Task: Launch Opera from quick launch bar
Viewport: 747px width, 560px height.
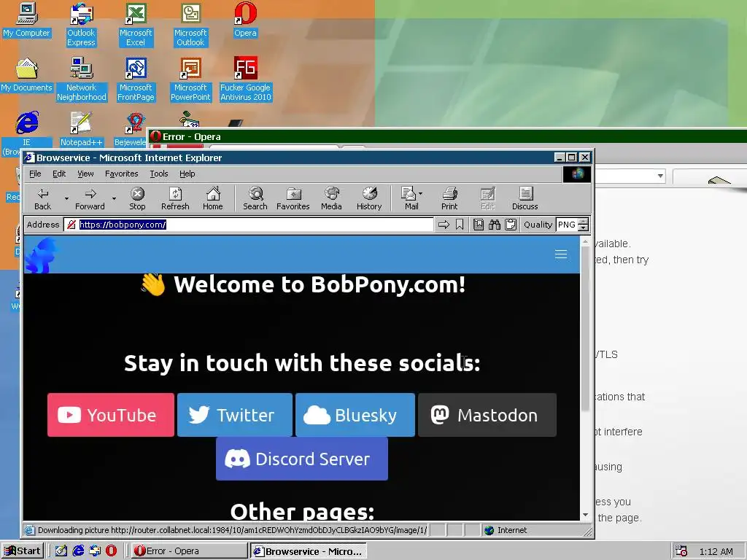Action: pos(111,551)
